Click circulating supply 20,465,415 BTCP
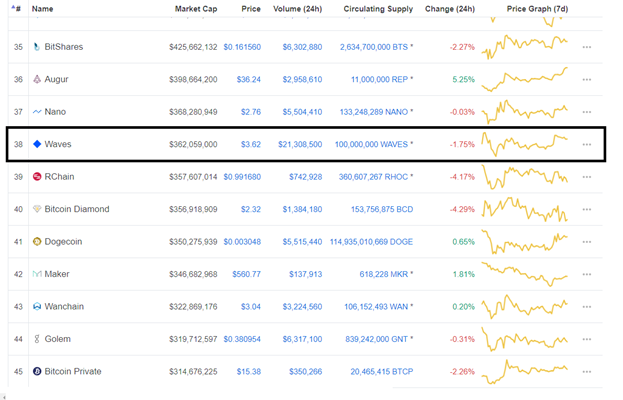The image size is (623, 400). [x=382, y=372]
